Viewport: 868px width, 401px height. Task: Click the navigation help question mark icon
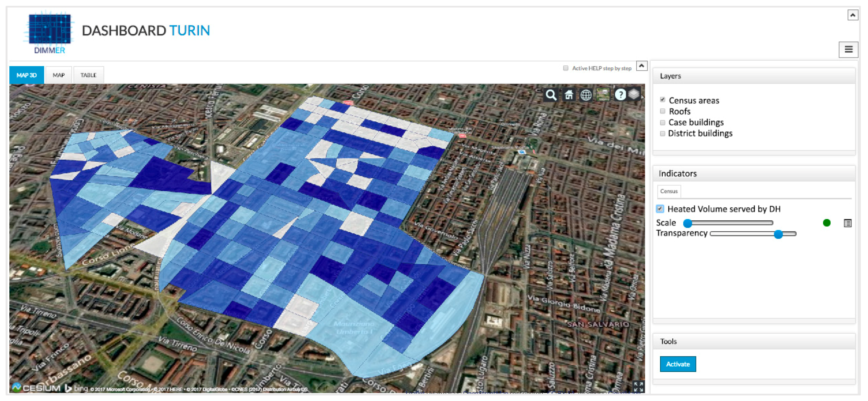(x=620, y=95)
